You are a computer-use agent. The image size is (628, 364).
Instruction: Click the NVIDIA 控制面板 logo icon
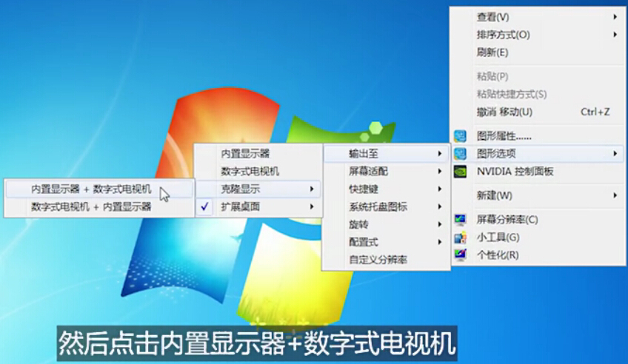(x=461, y=171)
